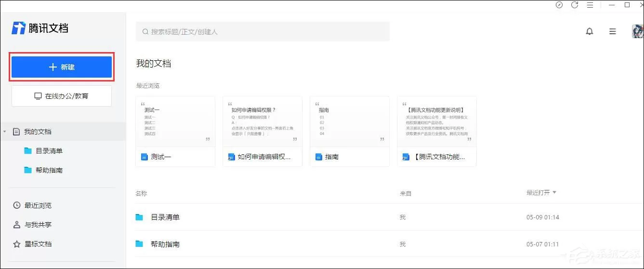Image resolution: width=644 pixels, height=269 pixels.
Task: Open the 腾讯文档功能更新说明 thumbnail
Action: pyautogui.click(x=437, y=121)
